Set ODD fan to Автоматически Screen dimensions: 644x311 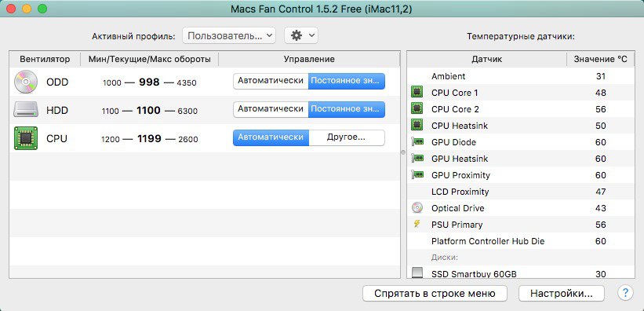click(271, 81)
